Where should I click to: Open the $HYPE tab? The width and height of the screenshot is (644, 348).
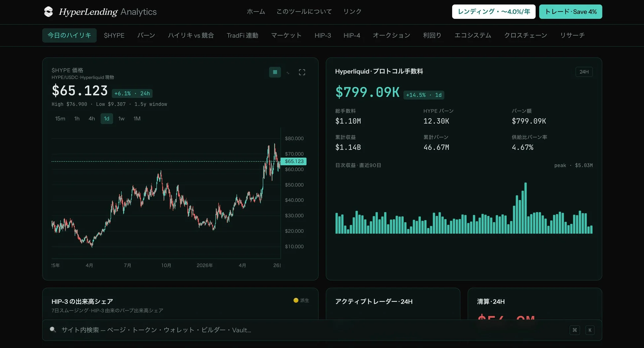click(114, 35)
